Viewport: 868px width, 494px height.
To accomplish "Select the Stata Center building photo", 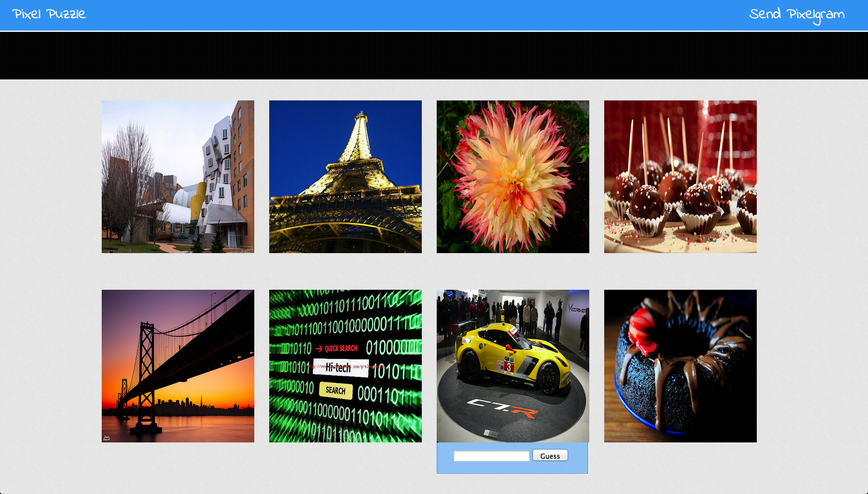I will pyautogui.click(x=178, y=176).
